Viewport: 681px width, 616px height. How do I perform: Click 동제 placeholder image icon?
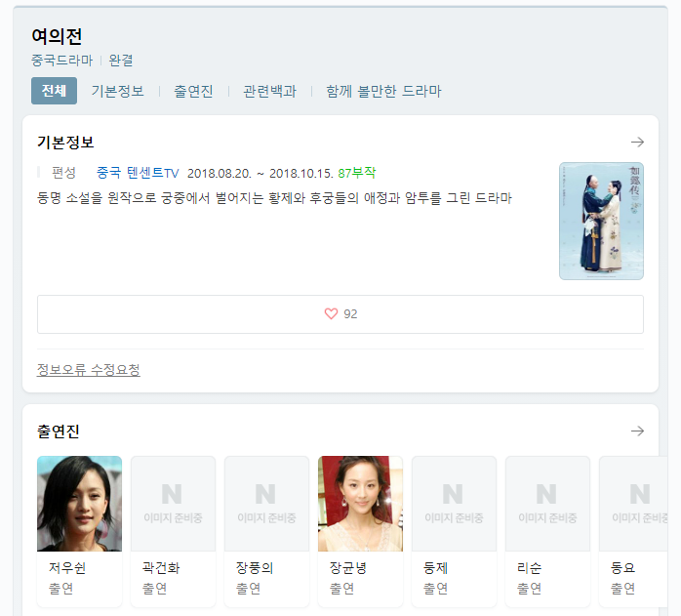click(454, 503)
